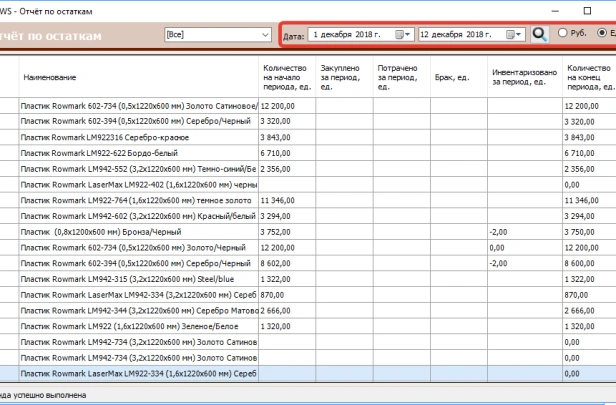Click the 1 декабря 2018 date field
Image resolution: width=616 pixels, height=405 pixels.
coord(350,35)
